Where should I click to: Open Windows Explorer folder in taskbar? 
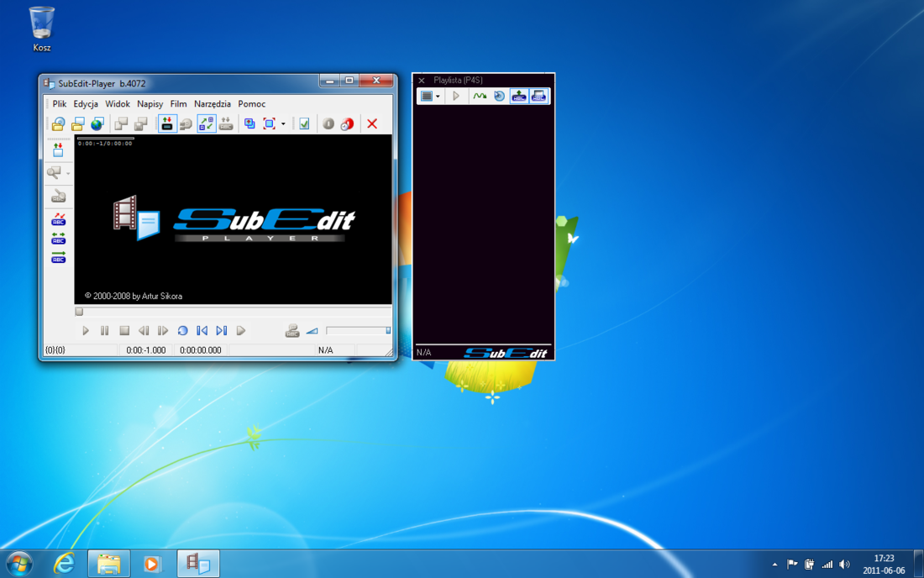[x=109, y=564]
